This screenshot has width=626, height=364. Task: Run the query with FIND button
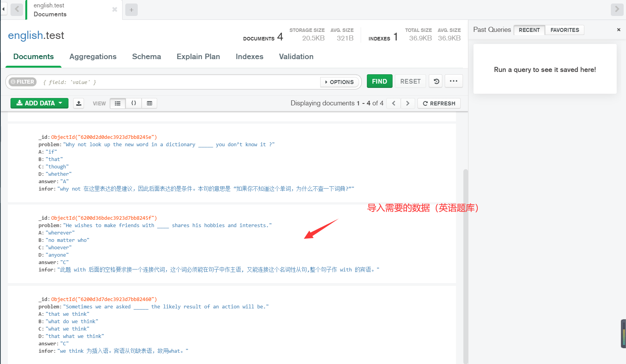point(379,81)
